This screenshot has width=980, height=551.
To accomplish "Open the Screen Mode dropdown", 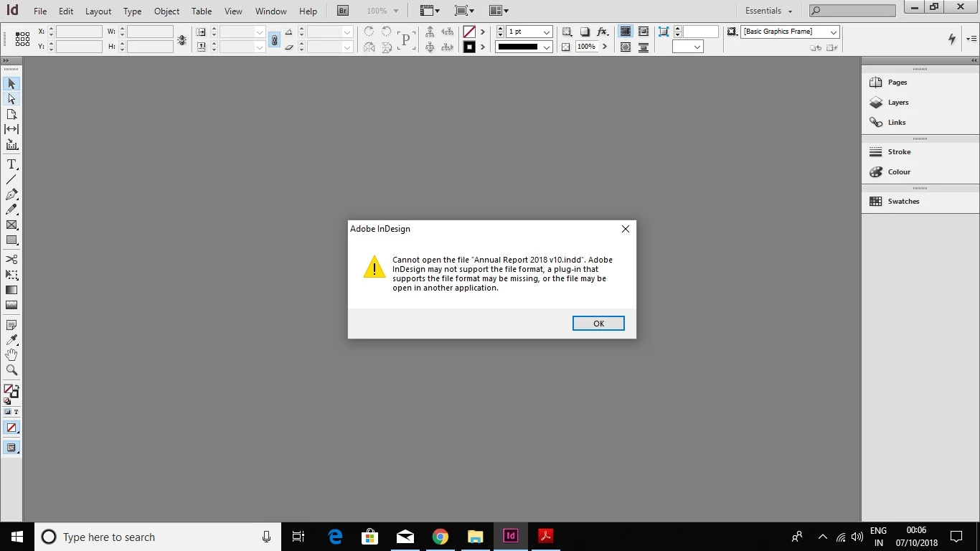I will 464,11.
